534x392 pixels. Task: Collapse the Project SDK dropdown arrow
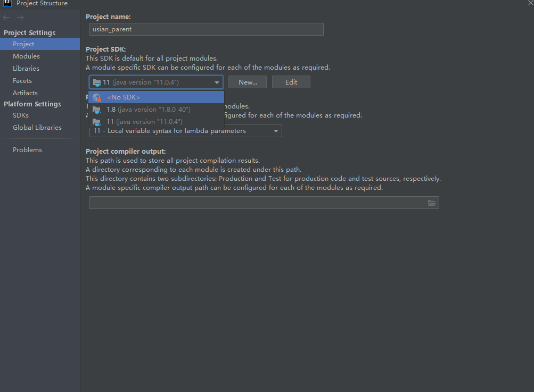point(217,82)
